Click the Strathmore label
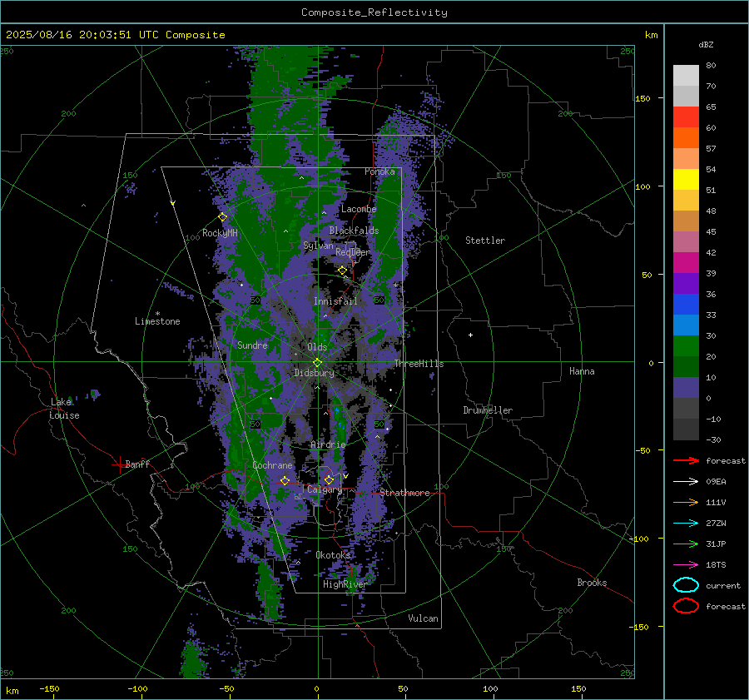 pyautogui.click(x=404, y=493)
